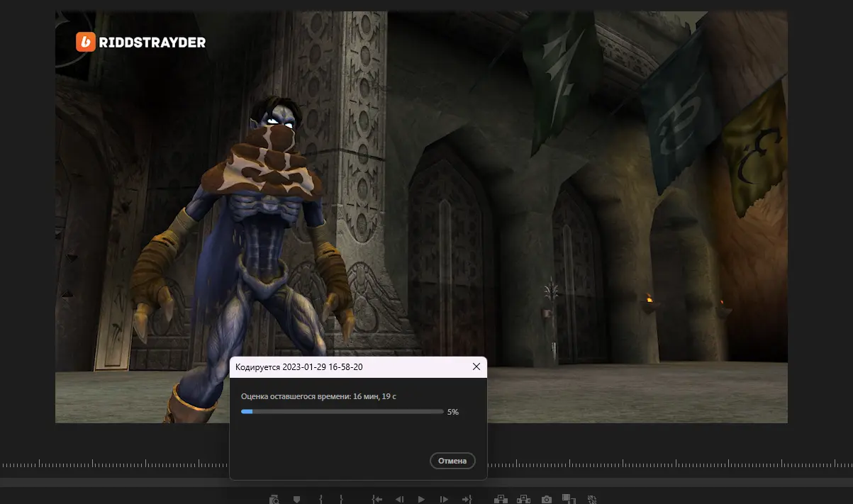Open the Comparison View icon
The height and width of the screenshot is (504, 853).
click(569, 499)
